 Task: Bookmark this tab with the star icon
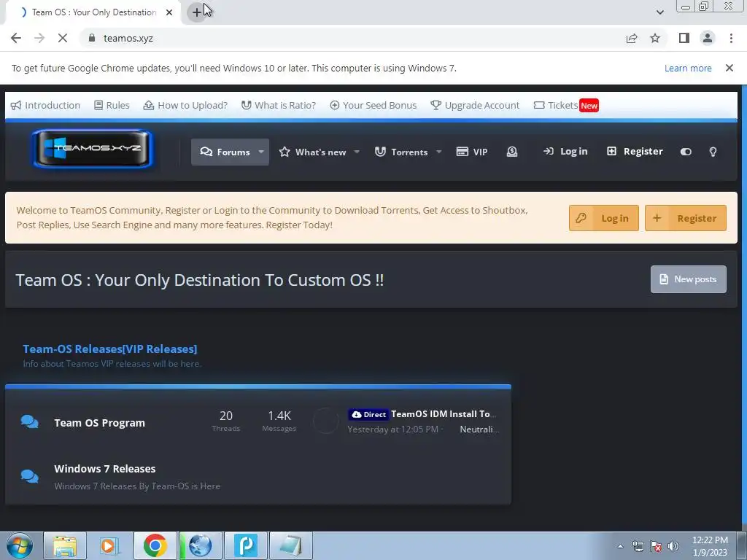coord(655,38)
